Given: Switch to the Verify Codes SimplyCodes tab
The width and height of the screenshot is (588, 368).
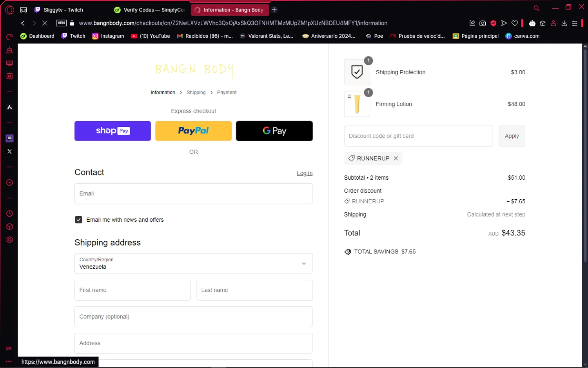Looking at the screenshot, I should (x=149, y=10).
